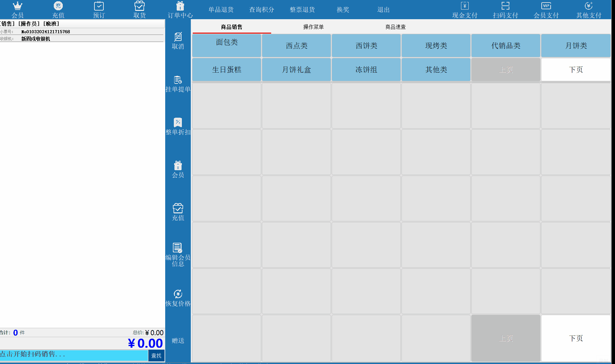Click the crown 会员 icon in top toolbar
The image size is (615, 364).
pyautogui.click(x=17, y=6)
